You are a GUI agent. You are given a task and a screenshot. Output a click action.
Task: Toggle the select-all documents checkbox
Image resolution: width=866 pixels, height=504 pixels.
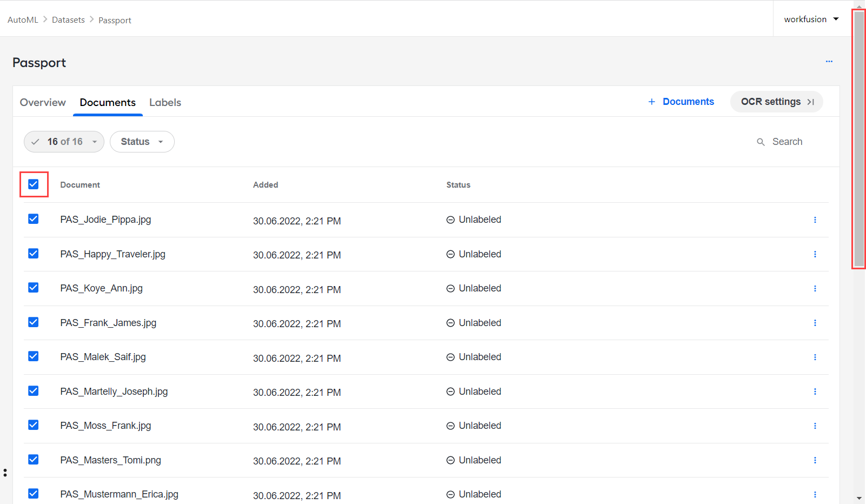point(34,184)
